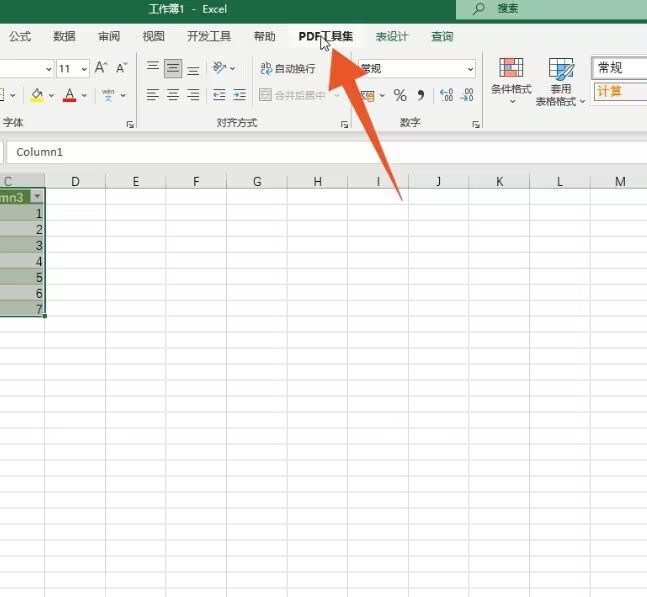Open the 表设计 ribbon tab
The width and height of the screenshot is (647, 597).
(x=391, y=37)
